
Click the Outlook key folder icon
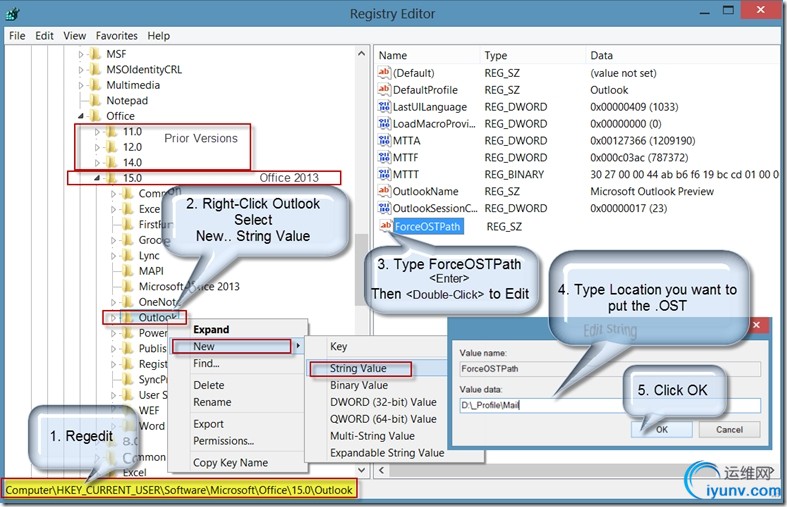(x=128, y=317)
